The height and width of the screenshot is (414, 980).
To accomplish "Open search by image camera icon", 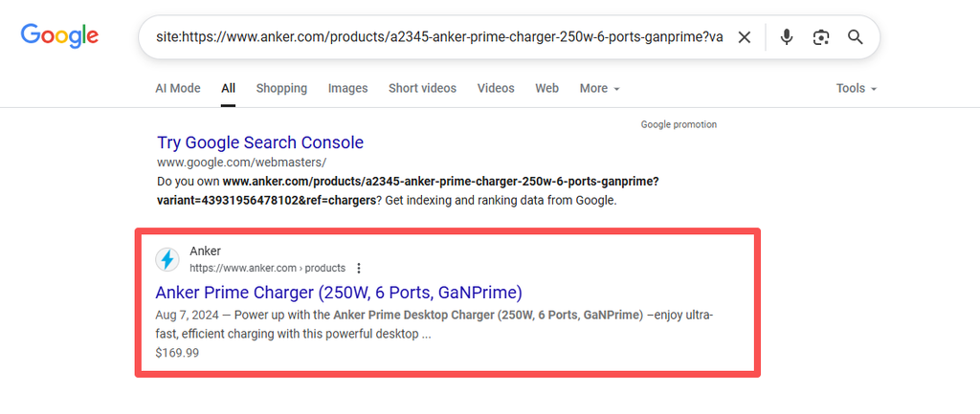I will tap(821, 37).
